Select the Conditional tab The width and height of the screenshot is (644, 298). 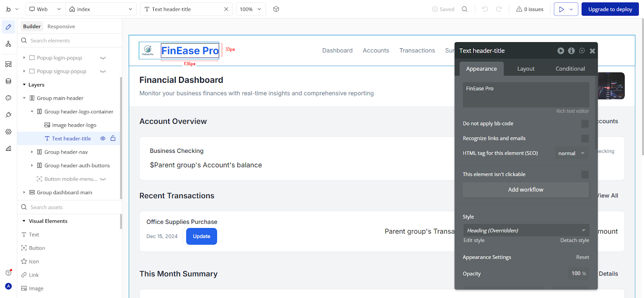(570, 69)
